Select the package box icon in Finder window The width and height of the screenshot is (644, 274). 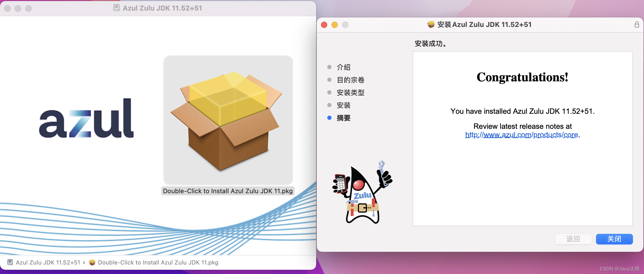[228, 120]
